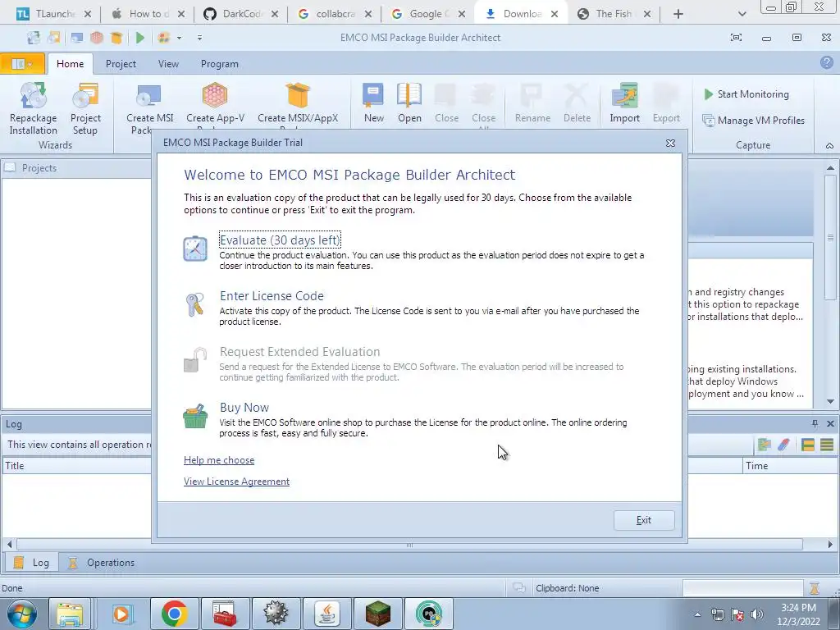Open the Program ribbon tab
The height and width of the screenshot is (630, 840).
220,64
